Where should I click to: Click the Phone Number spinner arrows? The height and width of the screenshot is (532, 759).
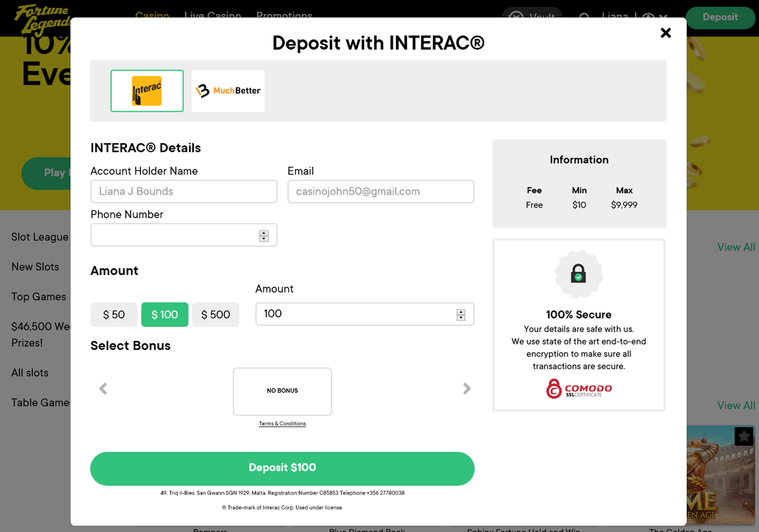264,236
